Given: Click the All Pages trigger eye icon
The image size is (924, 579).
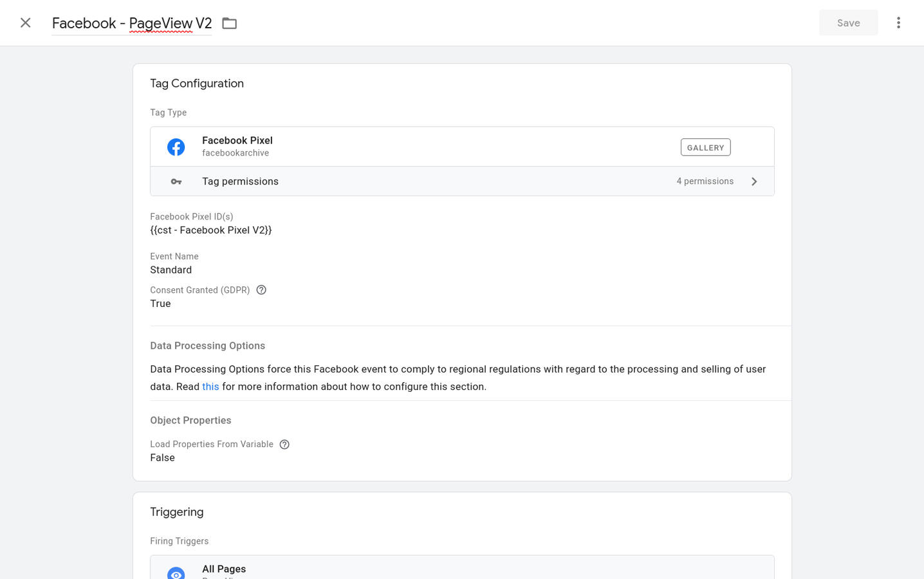Looking at the screenshot, I should coord(176,573).
